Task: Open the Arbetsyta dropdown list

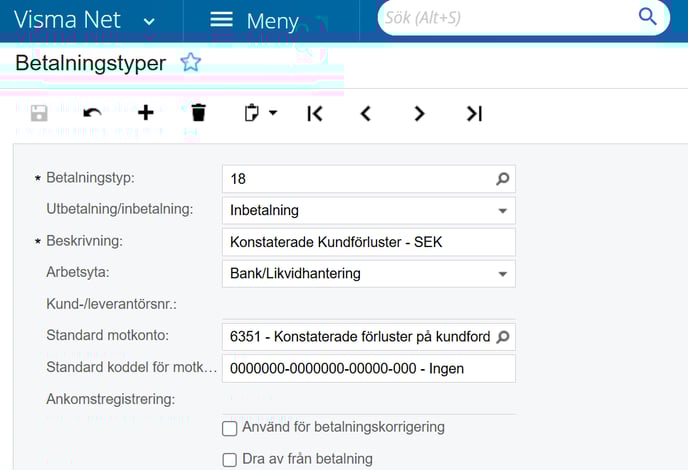Action: pyautogui.click(x=502, y=274)
